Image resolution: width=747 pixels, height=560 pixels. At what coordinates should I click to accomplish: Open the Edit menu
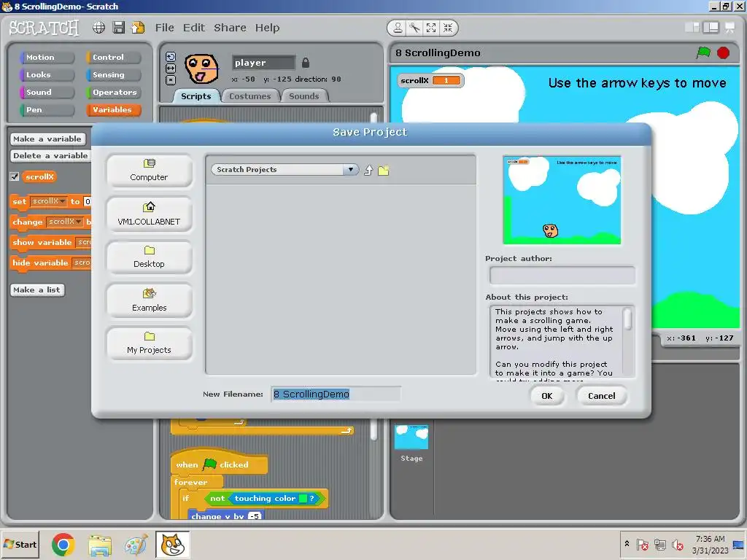[194, 28]
